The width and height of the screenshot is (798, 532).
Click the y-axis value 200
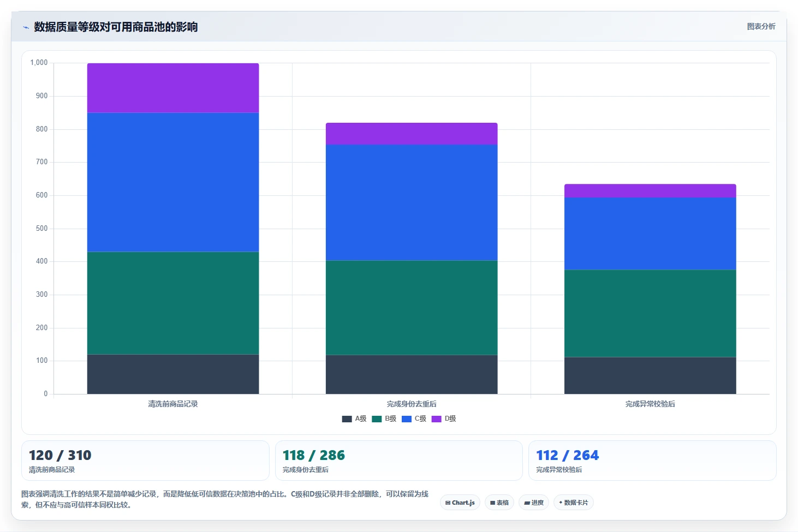tap(42, 328)
